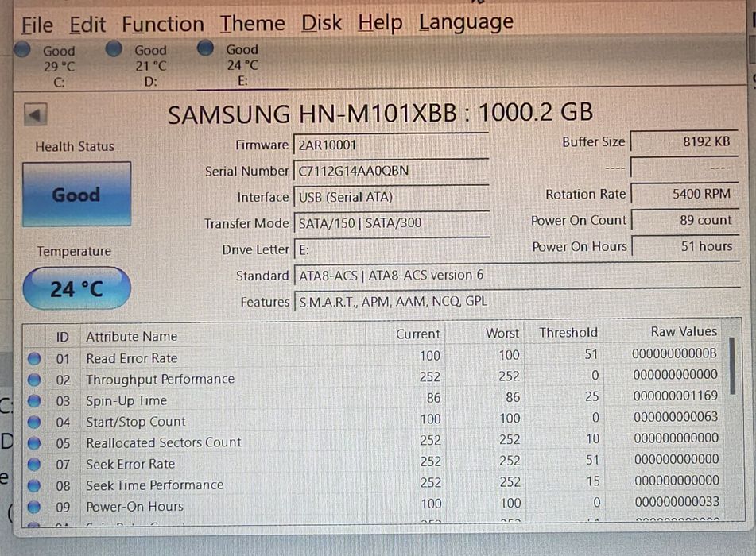Click the status dot of Power-On Hours row
Viewport: 756px width, 556px height.
coord(33,507)
